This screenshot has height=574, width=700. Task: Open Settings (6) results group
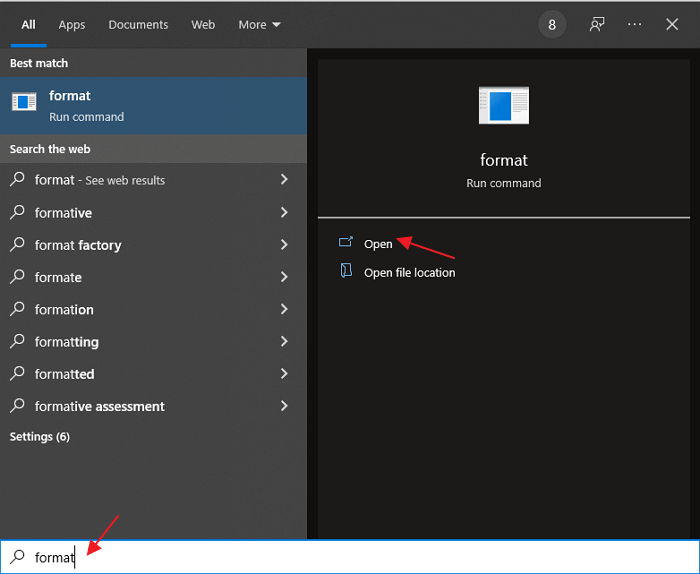tap(40, 437)
